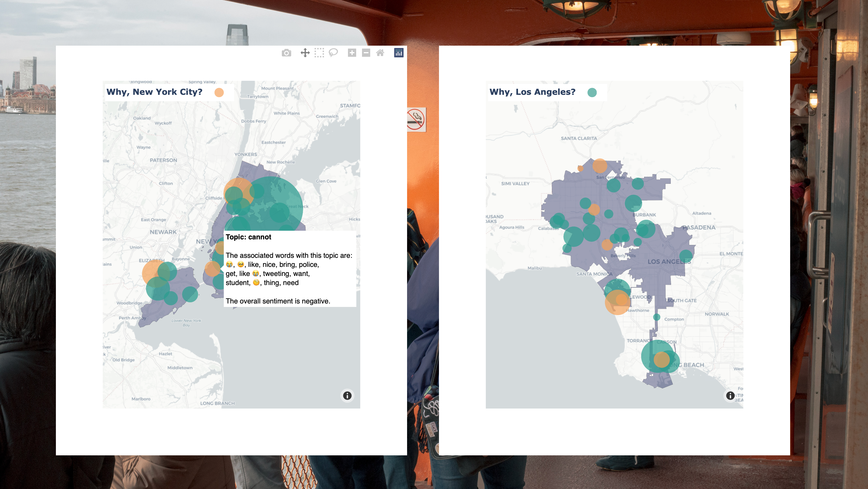Image resolution: width=868 pixels, height=489 pixels.
Task: Click the orange bubble near San Fernando
Action: coord(600,166)
